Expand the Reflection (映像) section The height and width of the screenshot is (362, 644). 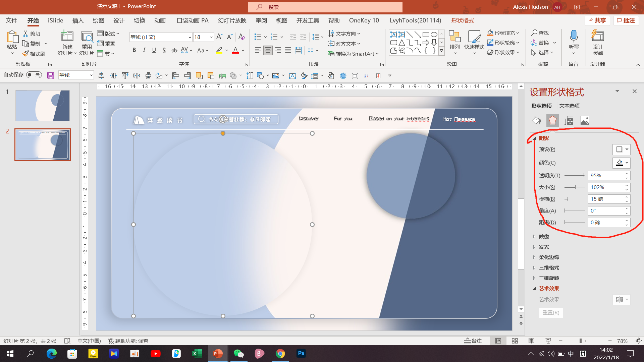544,237
